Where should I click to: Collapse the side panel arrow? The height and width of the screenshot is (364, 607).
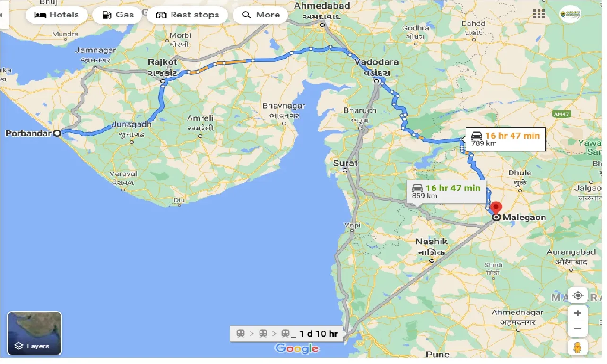pos(2,15)
